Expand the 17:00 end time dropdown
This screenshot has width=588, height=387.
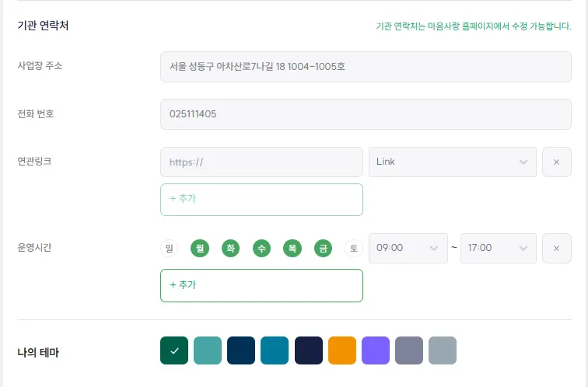point(498,248)
